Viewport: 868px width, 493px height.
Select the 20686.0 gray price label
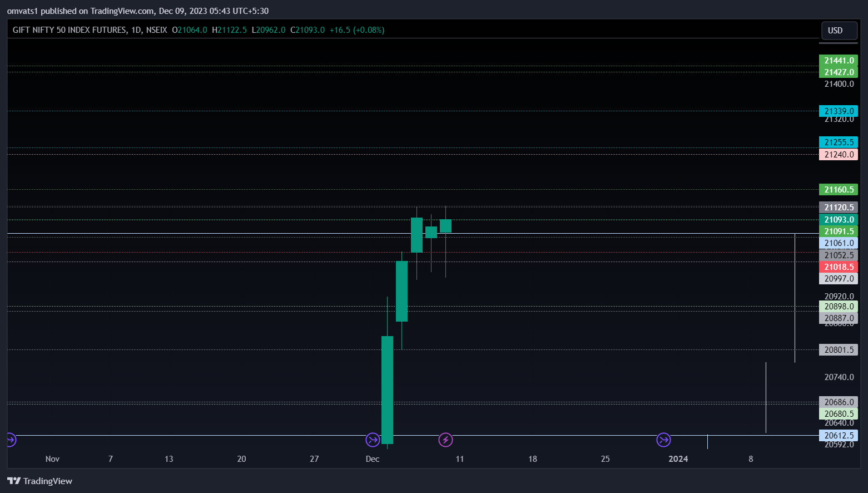pyautogui.click(x=839, y=402)
